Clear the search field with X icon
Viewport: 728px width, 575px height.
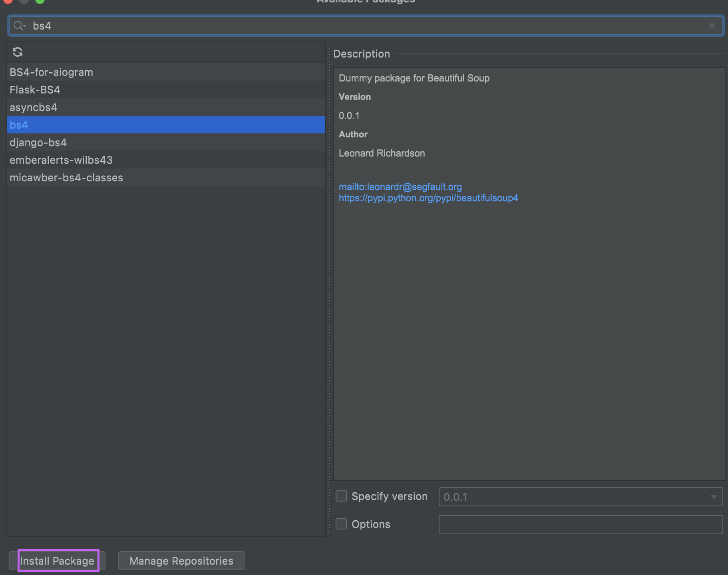[x=712, y=26]
